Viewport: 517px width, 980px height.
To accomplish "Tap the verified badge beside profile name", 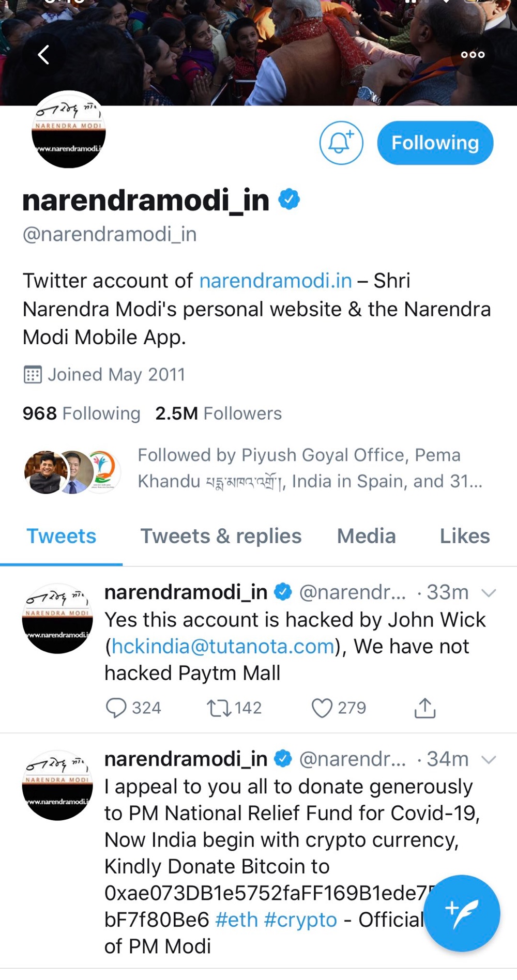I will 289,200.
